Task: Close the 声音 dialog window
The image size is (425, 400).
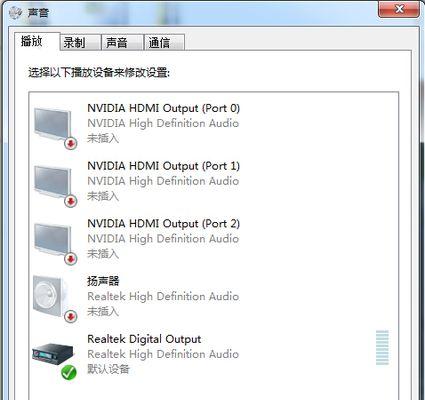Action: pos(399,9)
